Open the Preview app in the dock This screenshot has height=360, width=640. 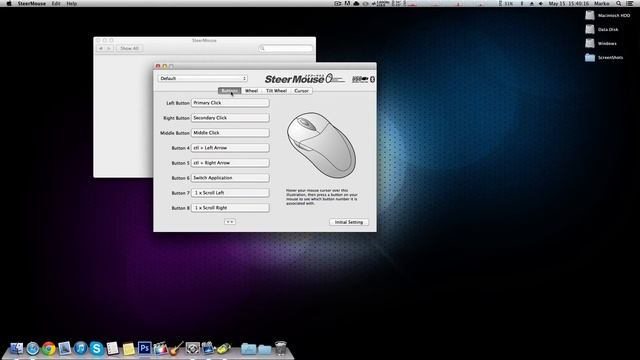click(x=64, y=348)
